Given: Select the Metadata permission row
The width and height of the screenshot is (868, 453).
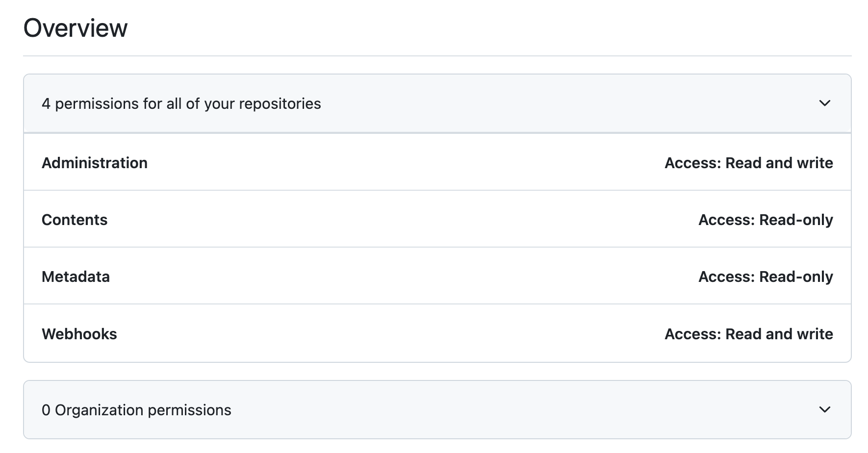Looking at the screenshot, I should click(437, 276).
